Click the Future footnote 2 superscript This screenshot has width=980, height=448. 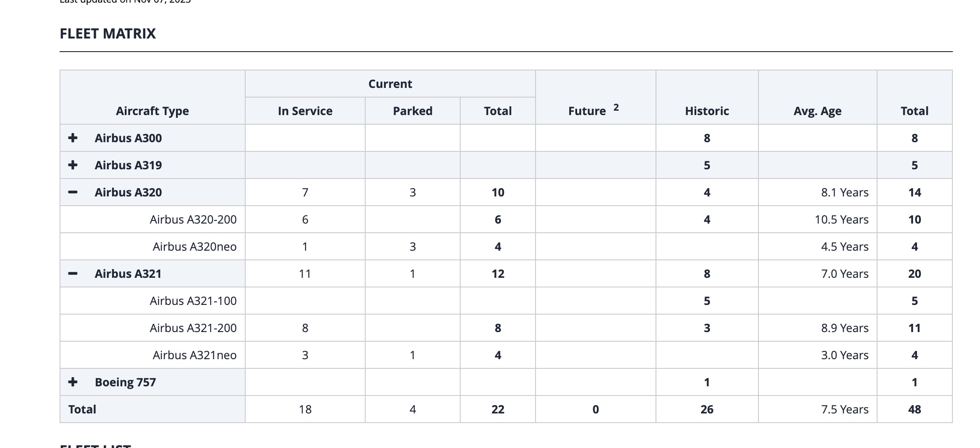click(616, 107)
